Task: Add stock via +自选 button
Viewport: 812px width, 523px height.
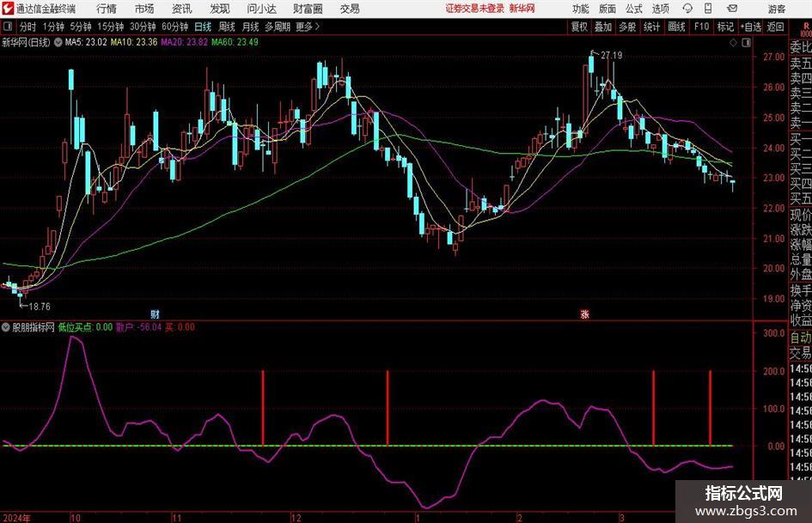Action: point(751,27)
